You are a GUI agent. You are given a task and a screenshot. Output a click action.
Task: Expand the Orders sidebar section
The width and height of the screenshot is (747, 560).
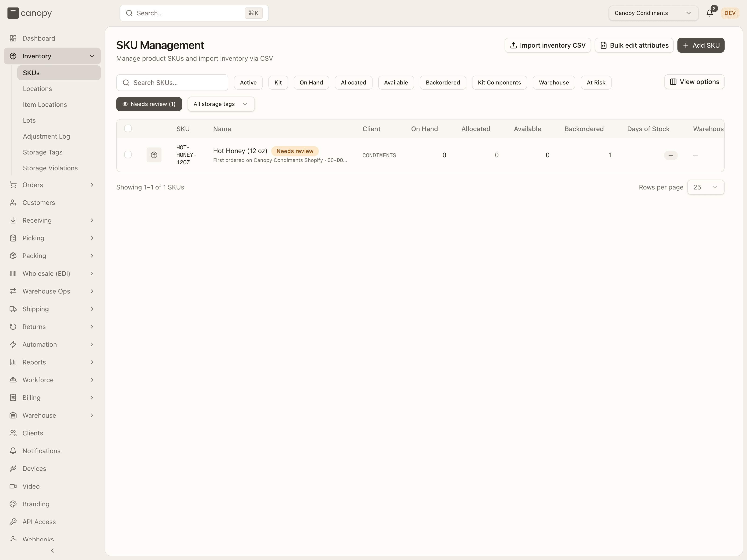pyautogui.click(x=52, y=185)
